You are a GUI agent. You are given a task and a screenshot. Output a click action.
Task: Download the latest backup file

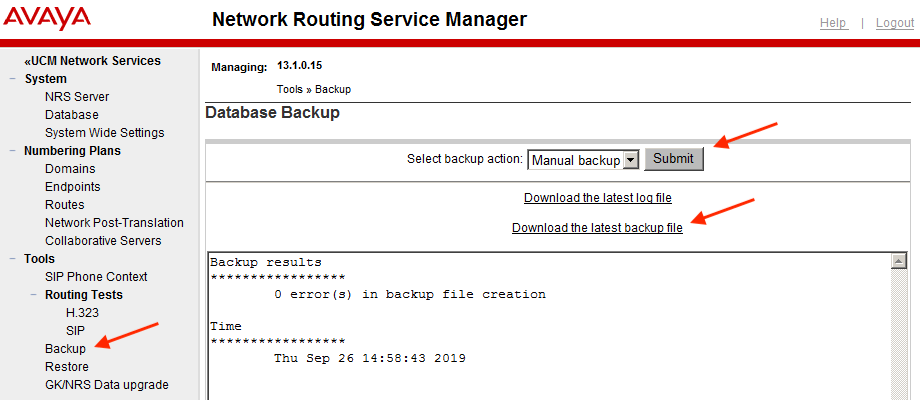[597, 228]
